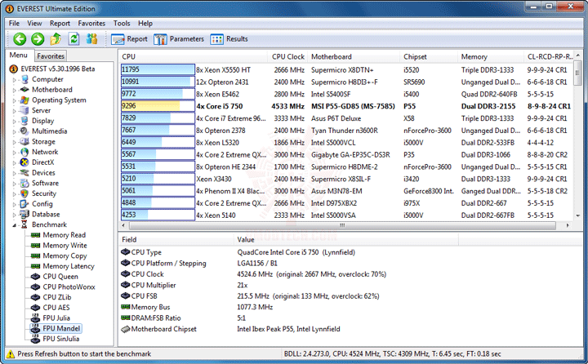The image size is (588, 364).
Task: Click the Refresh toolbar icon to start the benchmark
Action: (73, 38)
